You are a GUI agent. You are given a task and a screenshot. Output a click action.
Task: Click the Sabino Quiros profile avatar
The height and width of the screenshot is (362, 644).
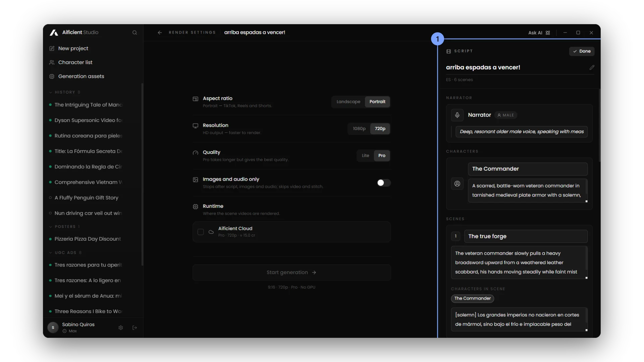pos(53,327)
